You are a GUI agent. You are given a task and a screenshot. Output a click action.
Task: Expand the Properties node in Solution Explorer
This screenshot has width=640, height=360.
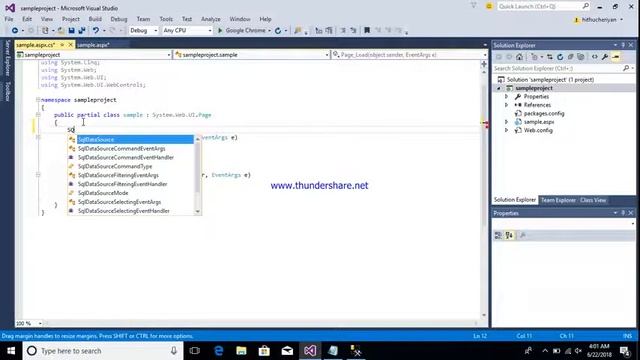coord(507,97)
